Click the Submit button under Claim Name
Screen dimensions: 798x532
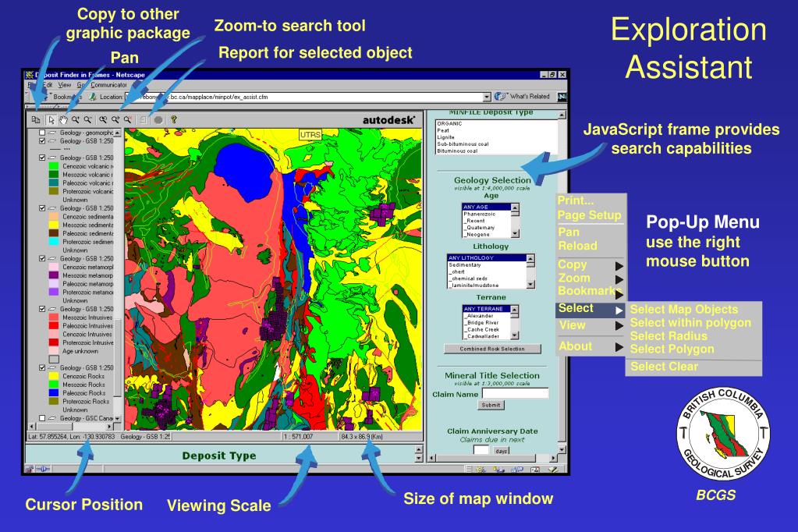(x=491, y=405)
